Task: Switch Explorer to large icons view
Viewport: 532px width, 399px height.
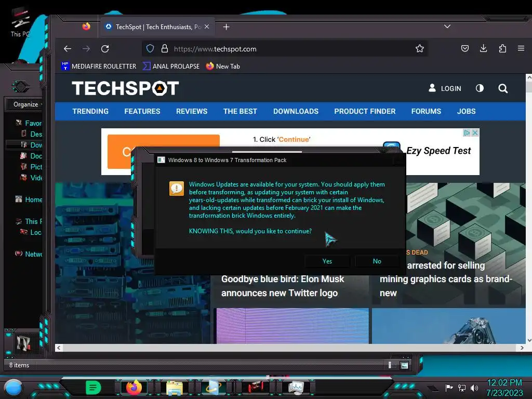Action: tap(404, 365)
